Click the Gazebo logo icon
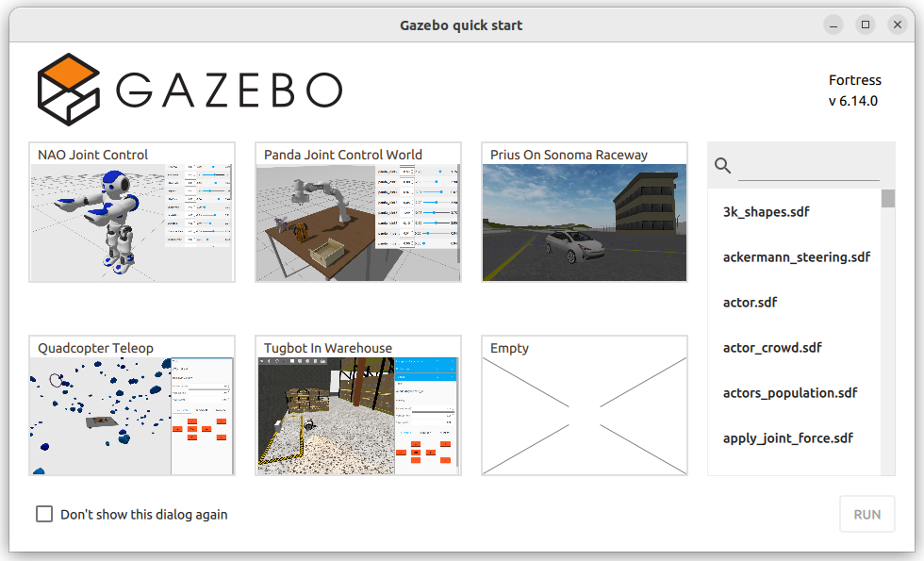Screen dimensions: 924x561 pyautogui.click(x=68, y=90)
